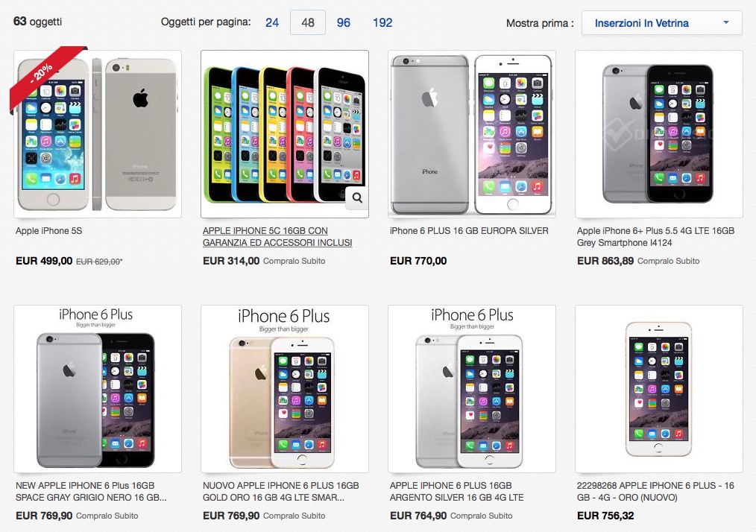Open NUOVO APPLE IPHONE 6 PLUS GOLD ORO listing
756x532 pixels.
click(x=280, y=492)
